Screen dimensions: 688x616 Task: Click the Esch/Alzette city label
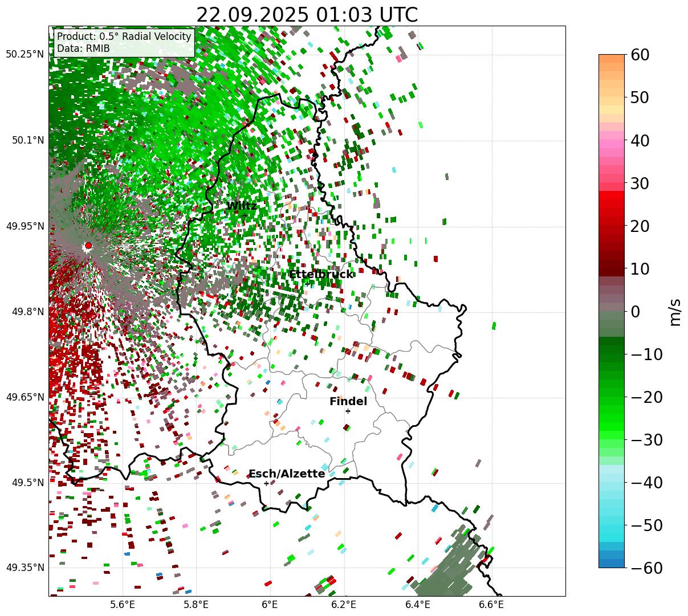click(x=287, y=474)
